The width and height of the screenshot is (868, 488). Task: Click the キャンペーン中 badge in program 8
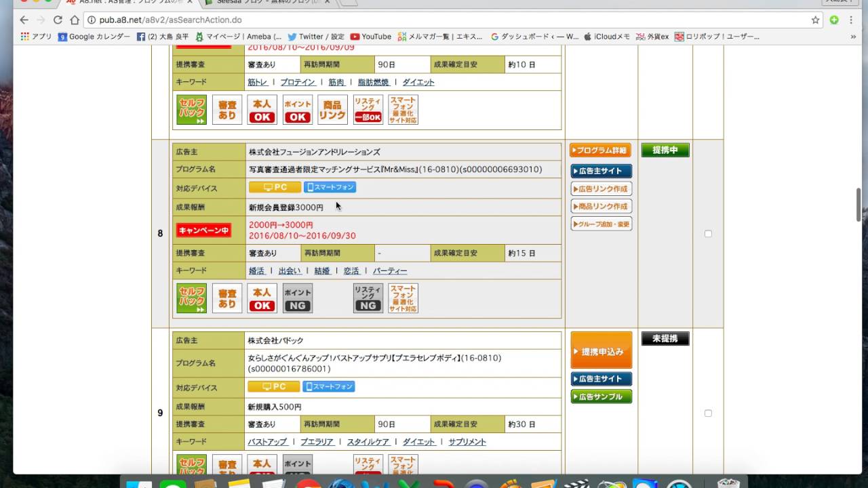(x=203, y=230)
